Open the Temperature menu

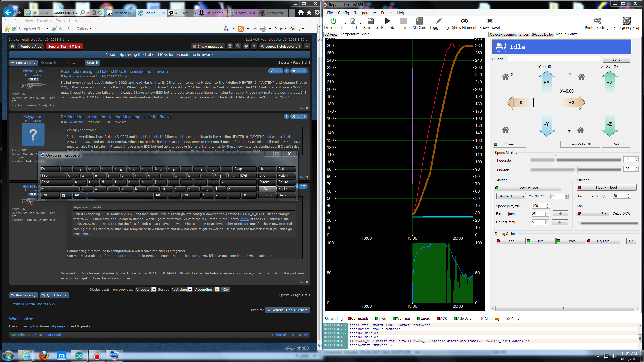(x=365, y=13)
